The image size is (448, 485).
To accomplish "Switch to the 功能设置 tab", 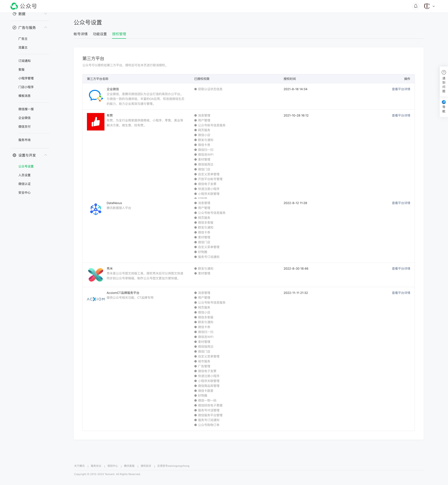I will coord(100,34).
